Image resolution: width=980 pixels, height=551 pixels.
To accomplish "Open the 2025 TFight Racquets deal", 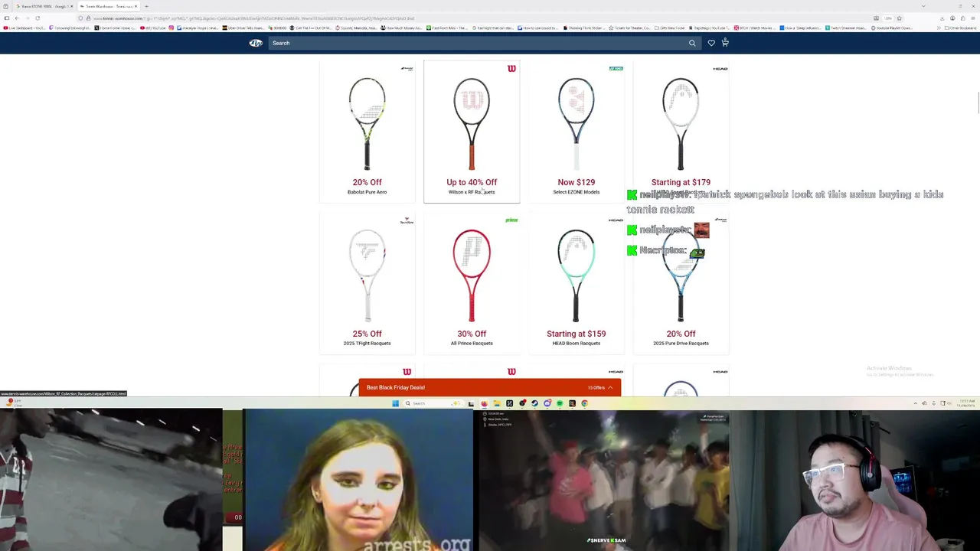I will coord(367,283).
